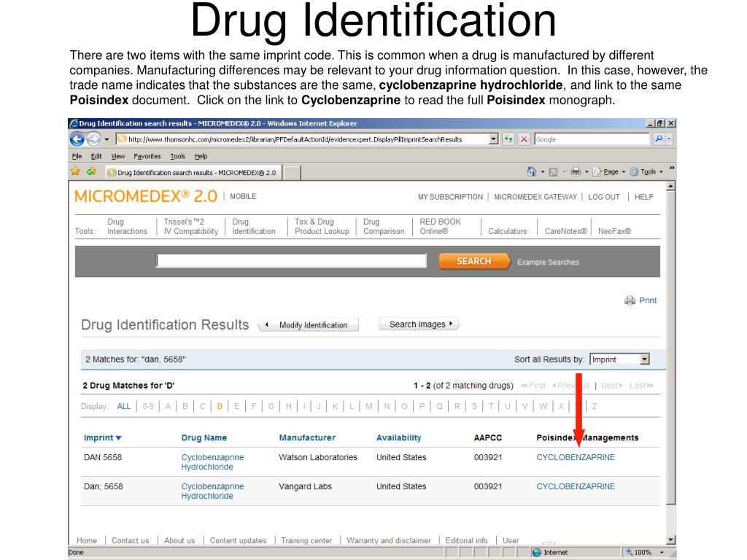Open the Help menu
This screenshot has width=747, height=560.
click(201, 156)
